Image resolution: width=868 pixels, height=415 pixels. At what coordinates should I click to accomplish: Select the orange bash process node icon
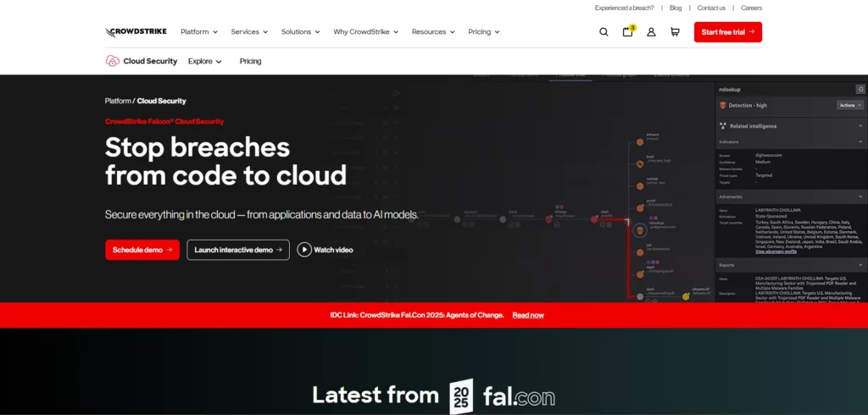640,164
